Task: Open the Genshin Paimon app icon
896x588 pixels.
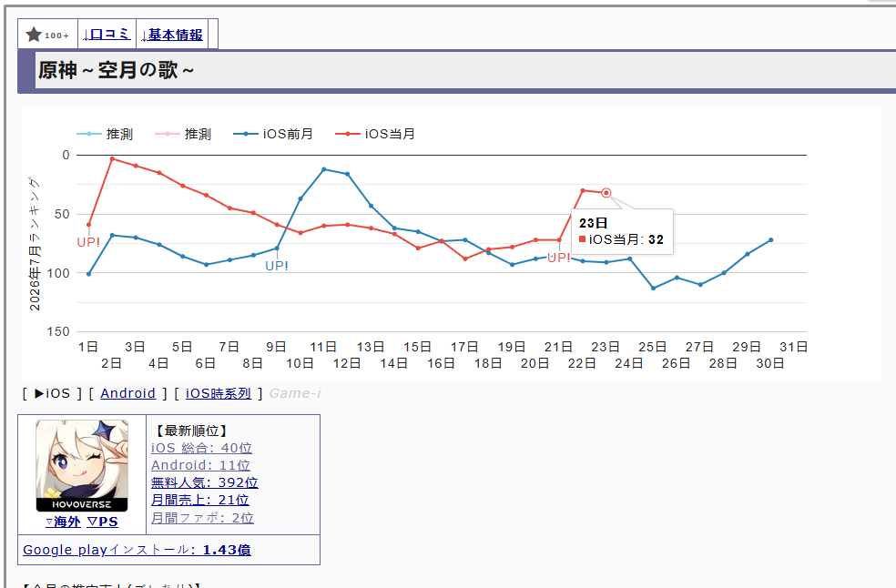Action: pyautogui.click(x=82, y=466)
